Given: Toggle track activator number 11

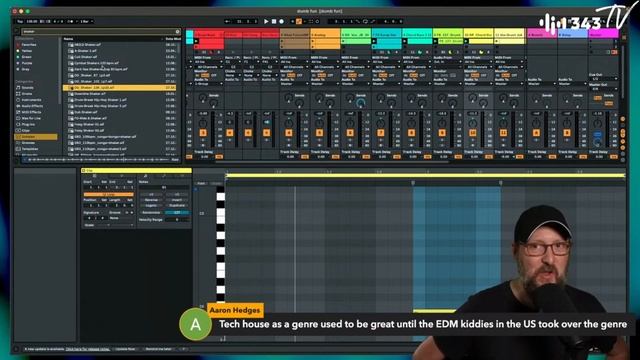Looking at the screenshot, I should click(x=503, y=133).
